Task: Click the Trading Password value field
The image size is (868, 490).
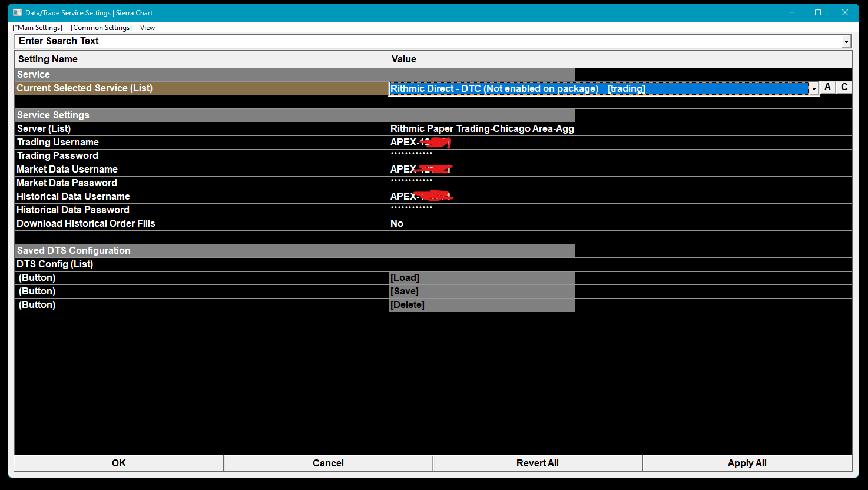Action: click(x=482, y=156)
